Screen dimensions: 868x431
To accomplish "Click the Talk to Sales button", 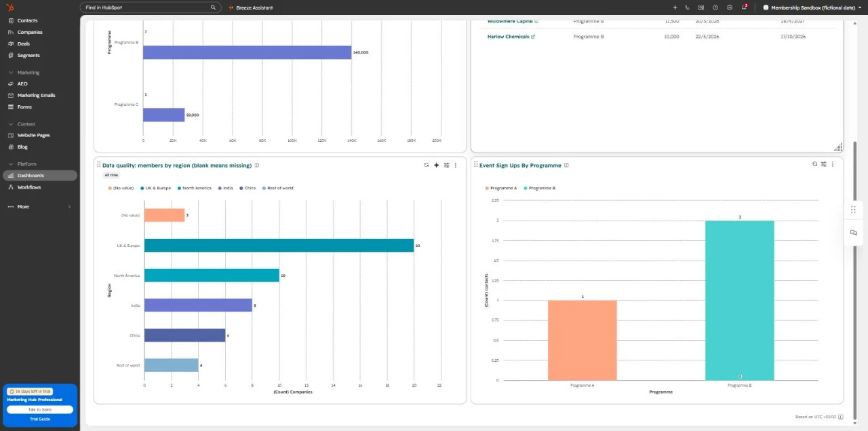I will pos(40,409).
